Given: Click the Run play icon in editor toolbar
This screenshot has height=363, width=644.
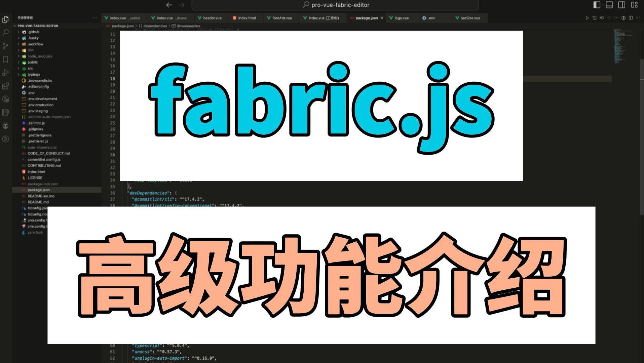Looking at the screenshot, I should [587, 18].
